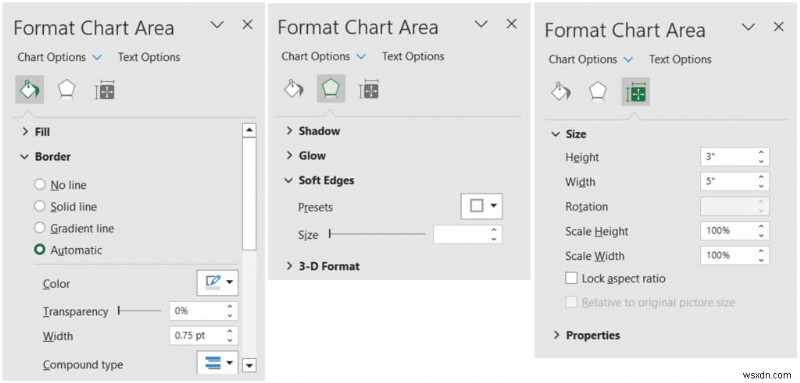Choose the Automatic border option

68,250
